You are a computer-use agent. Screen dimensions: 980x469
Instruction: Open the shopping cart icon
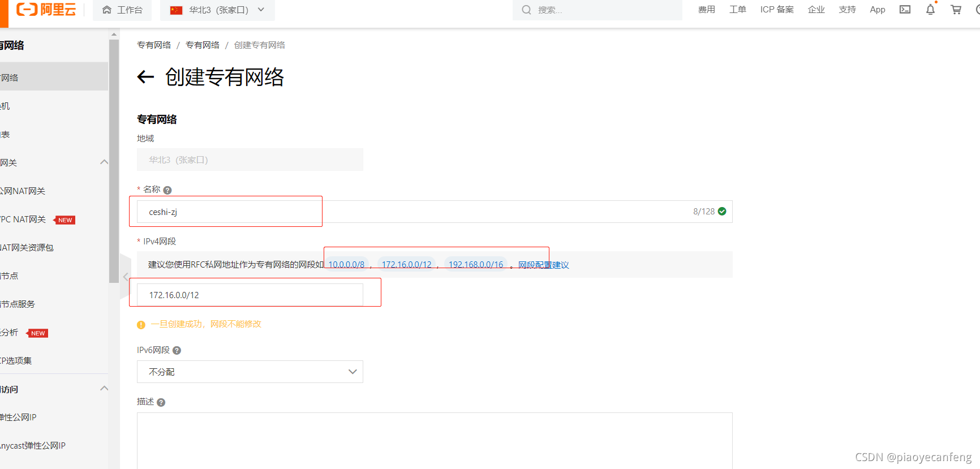click(956, 10)
